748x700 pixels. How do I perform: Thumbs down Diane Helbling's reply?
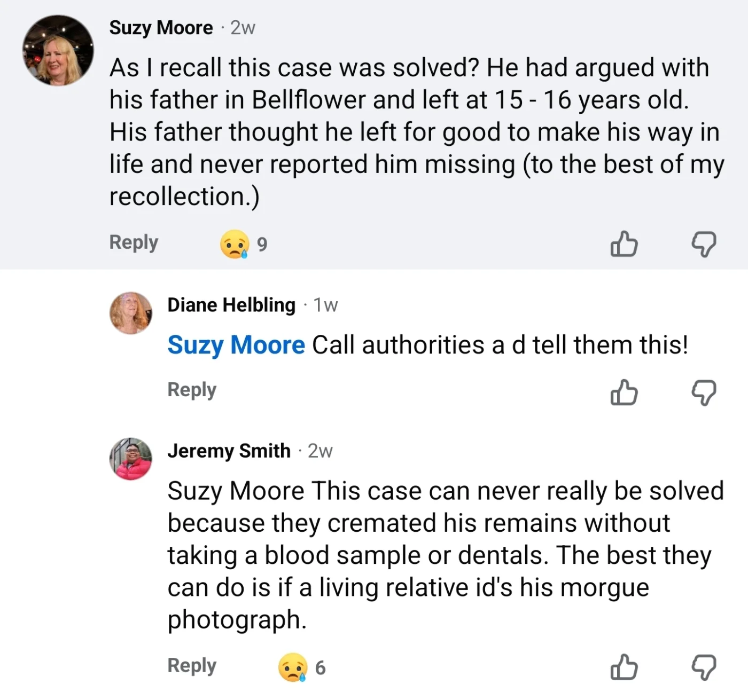(x=704, y=393)
